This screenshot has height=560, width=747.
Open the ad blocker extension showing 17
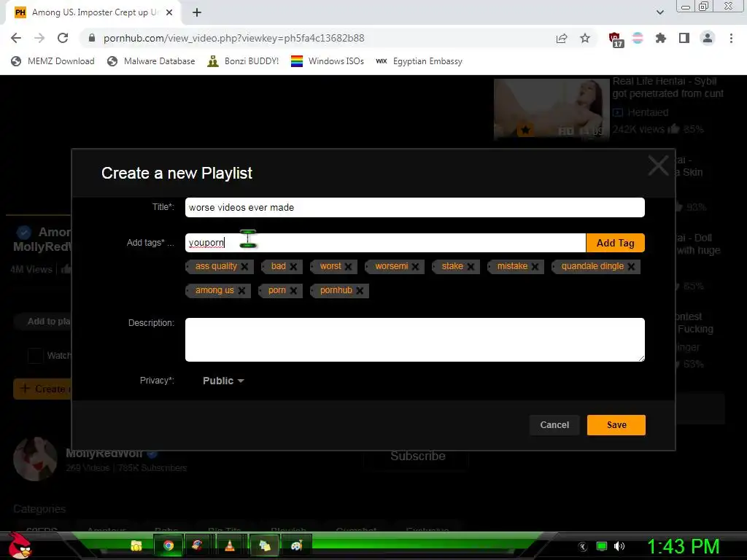coord(616,39)
